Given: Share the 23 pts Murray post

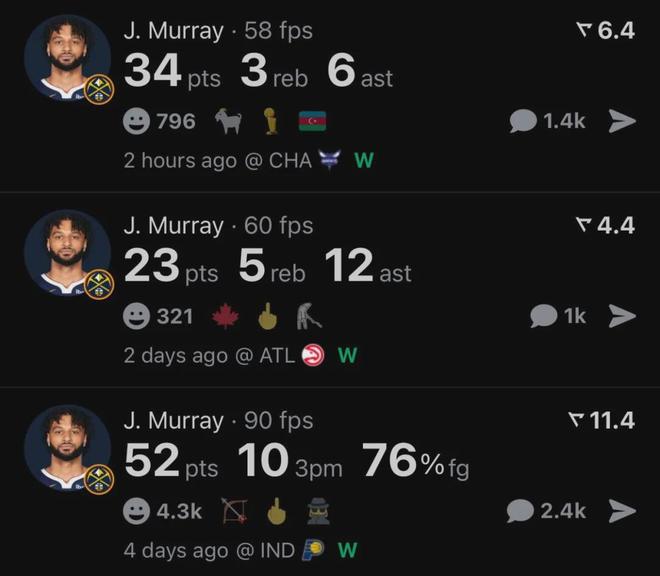Looking at the screenshot, I should pyautogui.click(x=622, y=316).
